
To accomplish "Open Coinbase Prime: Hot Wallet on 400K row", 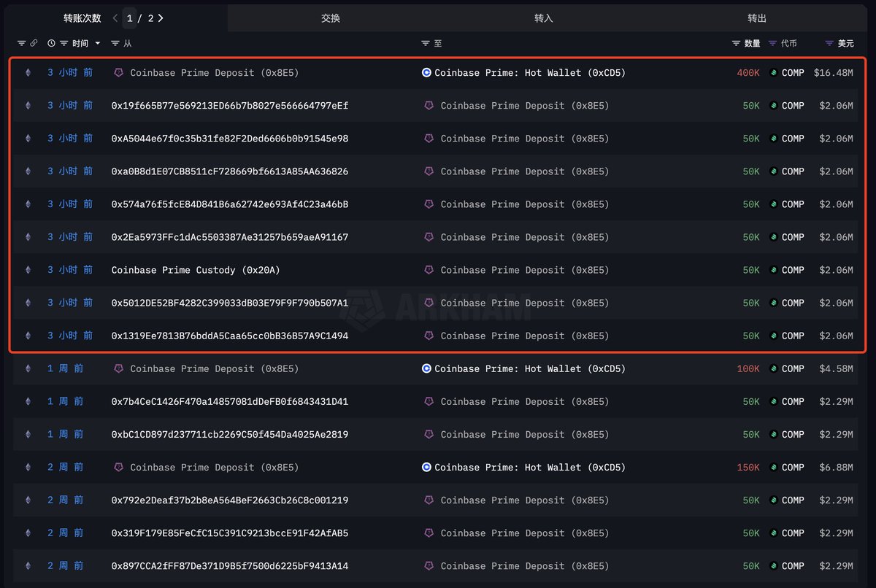I will (530, 73).
